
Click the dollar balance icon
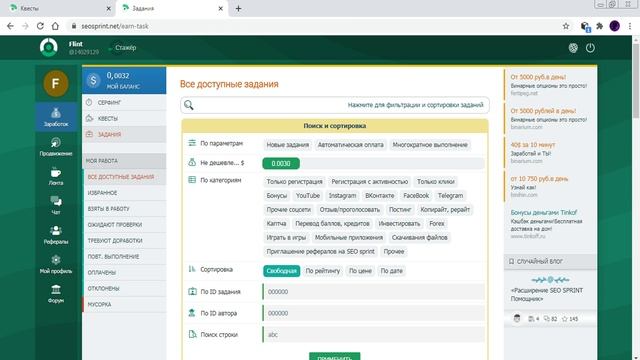pyautogui.click(x=93, y=80)
